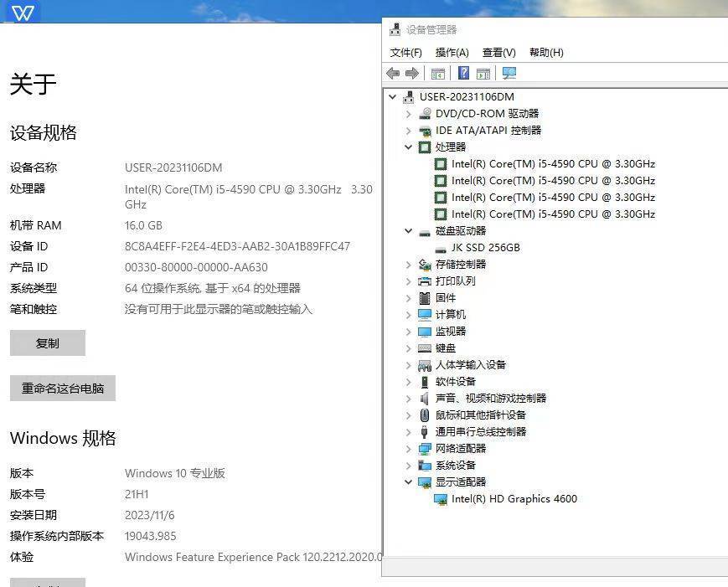The height and width of the screenshot is (587, 728).
Task: Click the show/hide console tree toolbar icon
Action: [438, 74]
